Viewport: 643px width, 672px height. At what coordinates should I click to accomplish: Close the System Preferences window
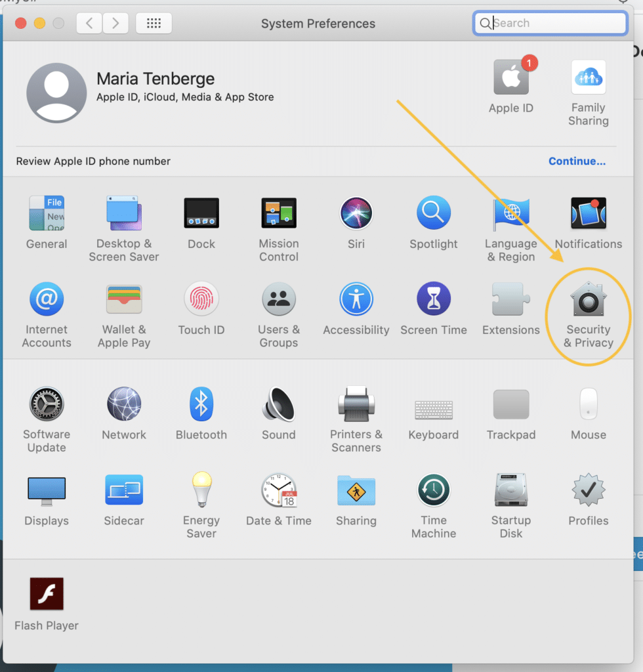coord(20,23)
